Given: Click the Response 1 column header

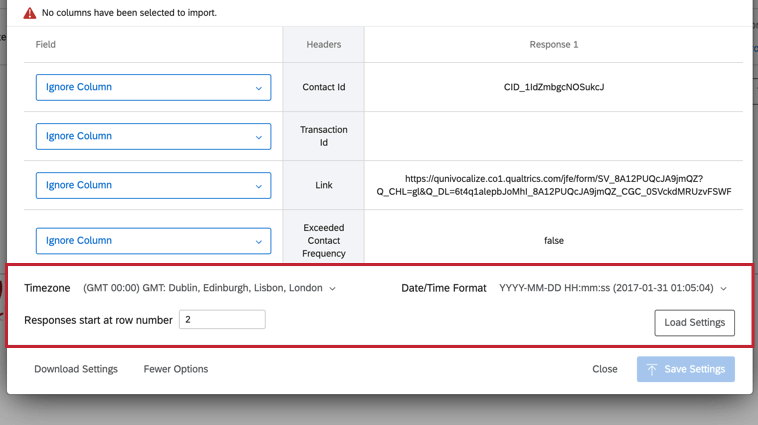Looking at the screenshot, I should coord(554,44).
